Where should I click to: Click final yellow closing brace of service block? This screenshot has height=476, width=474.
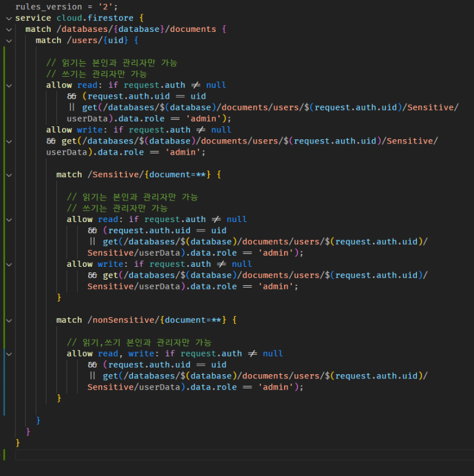pos(18,443)
